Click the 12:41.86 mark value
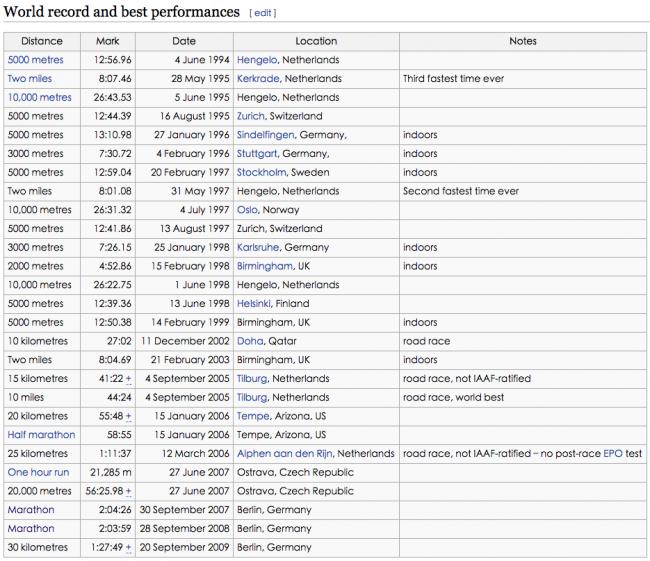Viewport: 650px width, 561px height. pos(112,228)
